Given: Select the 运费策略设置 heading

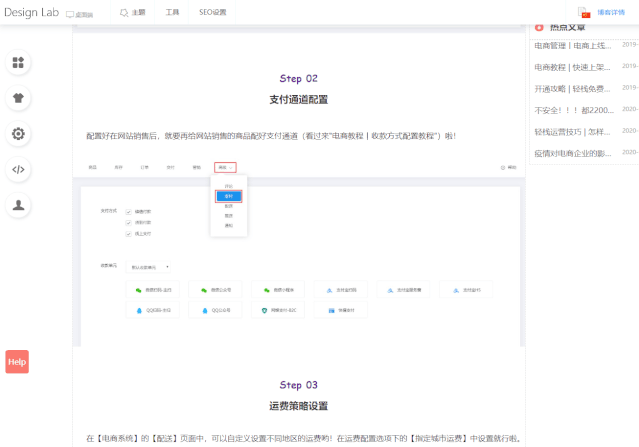Looking at the screenshot, I should (298, 406).
